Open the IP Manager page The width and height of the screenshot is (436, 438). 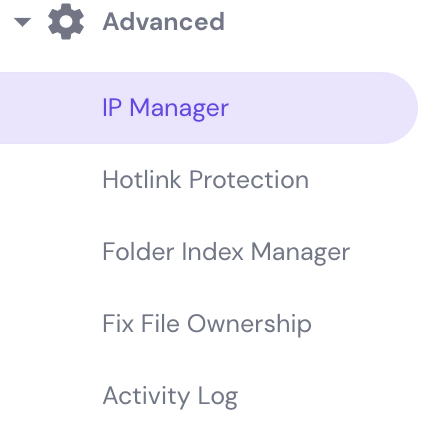click(x=165, y=108)
